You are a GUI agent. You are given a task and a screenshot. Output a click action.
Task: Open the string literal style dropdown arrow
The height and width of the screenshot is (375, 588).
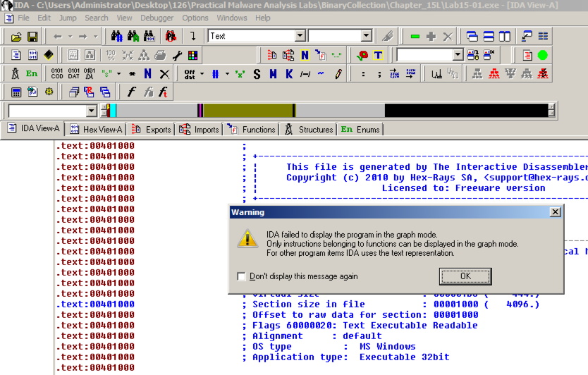(x=119, y=74)
